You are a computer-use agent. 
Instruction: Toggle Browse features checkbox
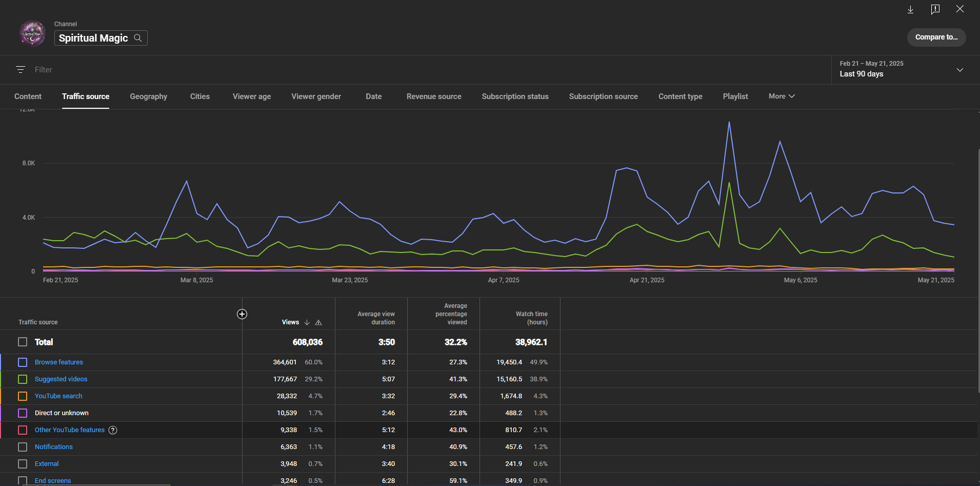coord(23,362)
